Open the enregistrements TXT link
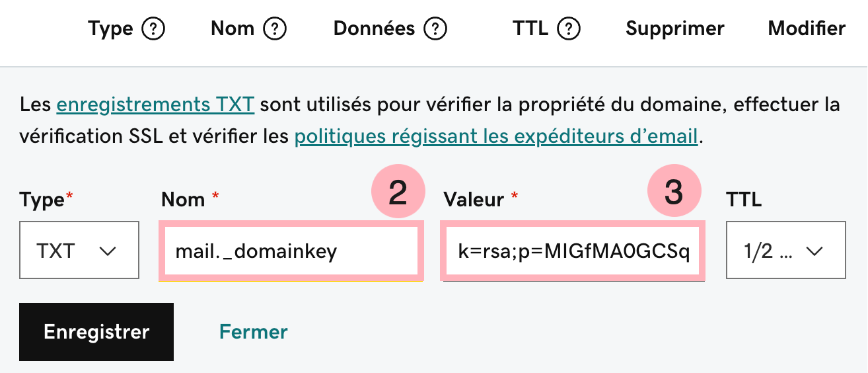868x373 pixels. [x=156, y=104]
